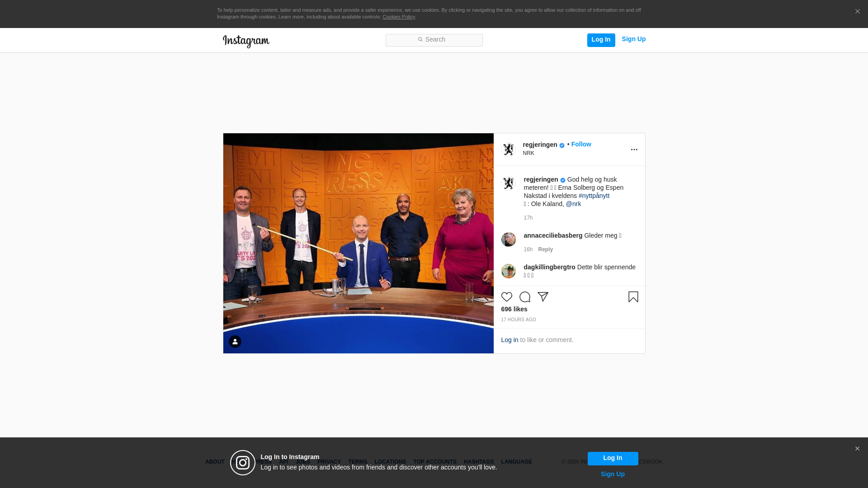Click the Log In button in top bar

tap(601, 40)
